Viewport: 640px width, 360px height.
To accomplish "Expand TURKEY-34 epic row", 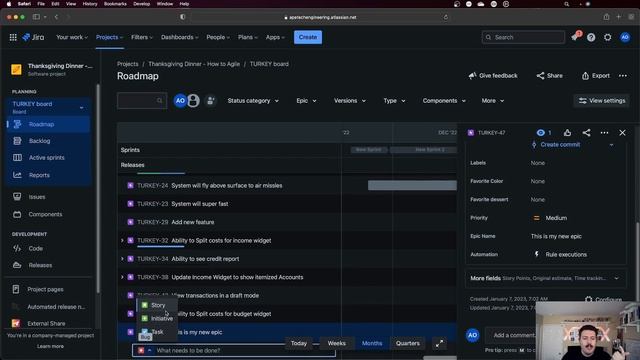I will 122,259.
